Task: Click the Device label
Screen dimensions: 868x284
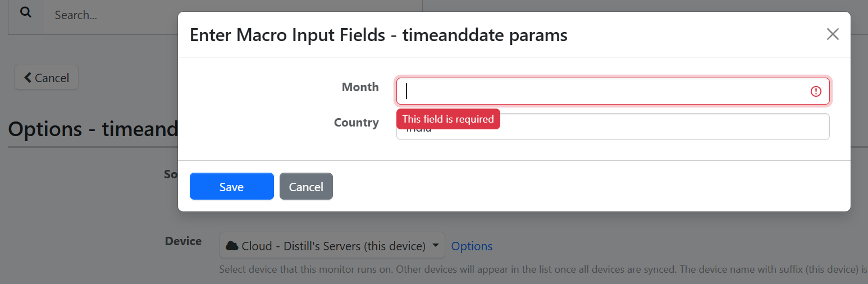Action: [x=183, y=241]
